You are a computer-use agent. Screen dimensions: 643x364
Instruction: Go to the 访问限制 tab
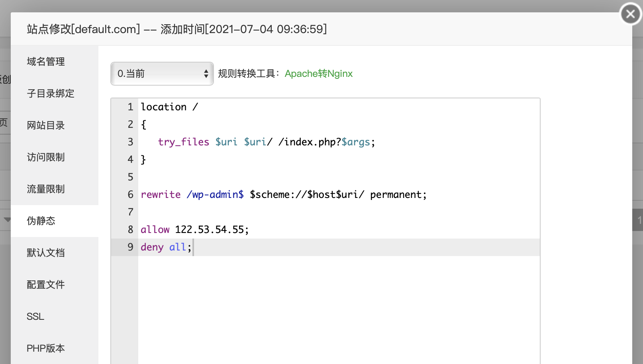pos(55,157)
